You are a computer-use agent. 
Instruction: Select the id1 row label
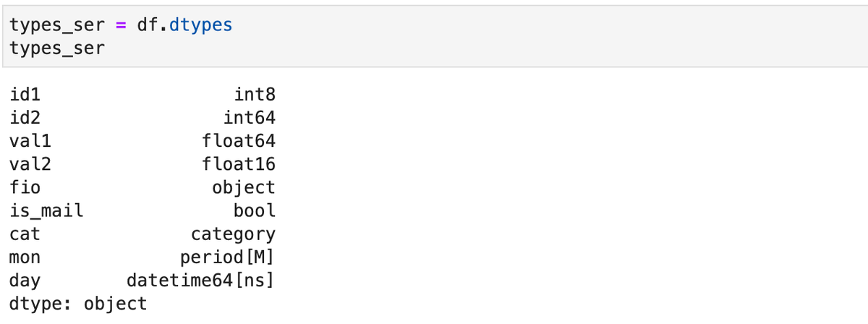click(25, 94)
